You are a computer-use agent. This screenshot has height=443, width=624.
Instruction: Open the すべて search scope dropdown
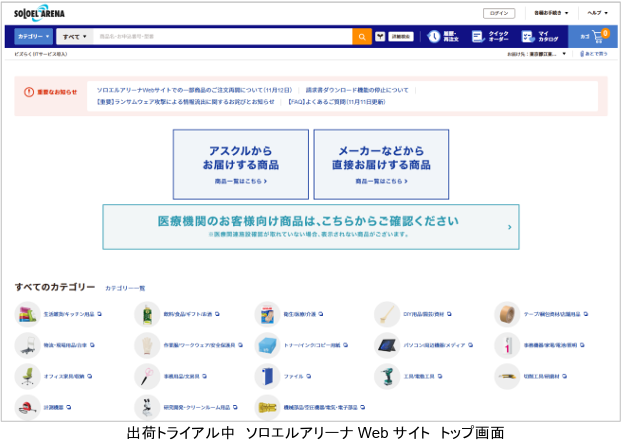[74, 36]
